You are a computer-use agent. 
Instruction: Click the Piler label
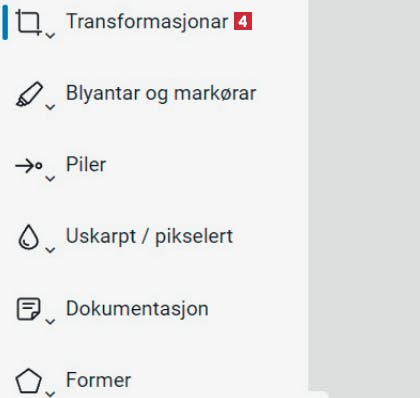pos(86,165)
